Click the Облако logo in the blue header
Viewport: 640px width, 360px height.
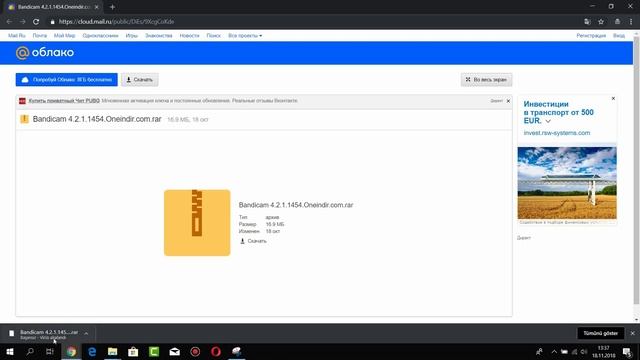click(45, 53)
